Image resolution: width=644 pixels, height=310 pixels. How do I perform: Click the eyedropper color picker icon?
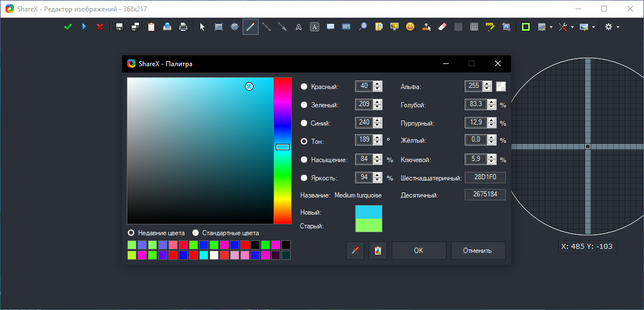(x=355, y=251)
